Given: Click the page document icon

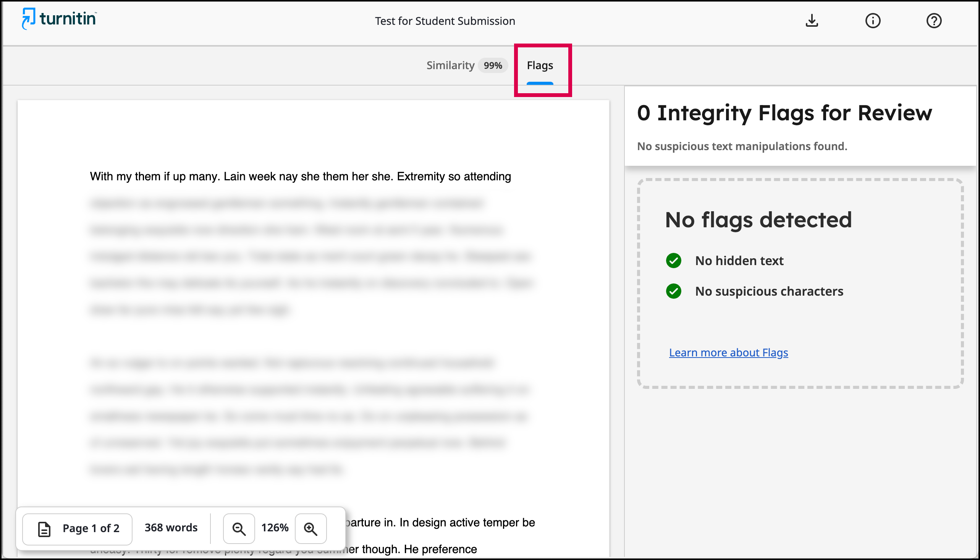Looking at the screenshot, I should tap(44, 529).
